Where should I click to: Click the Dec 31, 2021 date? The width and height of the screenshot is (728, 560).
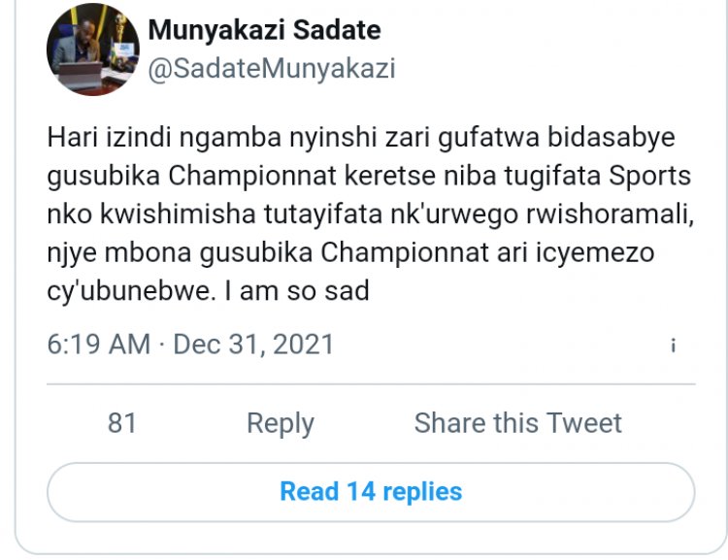tap(253, 345)
